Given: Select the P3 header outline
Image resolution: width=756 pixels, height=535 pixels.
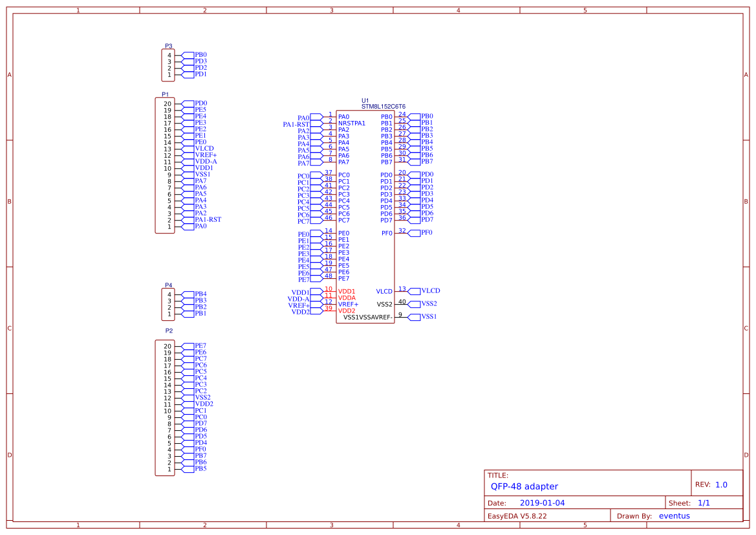Looking at the screenshot, I should (167, 63).
